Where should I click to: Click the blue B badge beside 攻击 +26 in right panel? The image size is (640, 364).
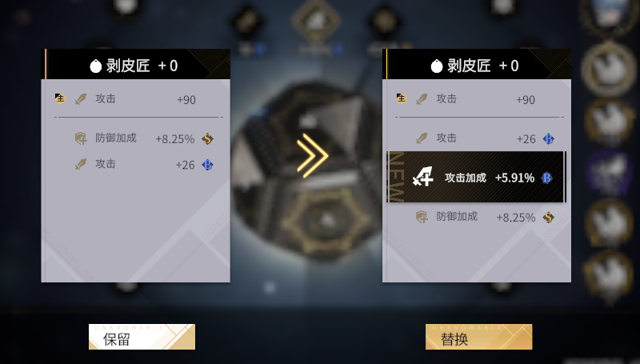tap(548, 138)
